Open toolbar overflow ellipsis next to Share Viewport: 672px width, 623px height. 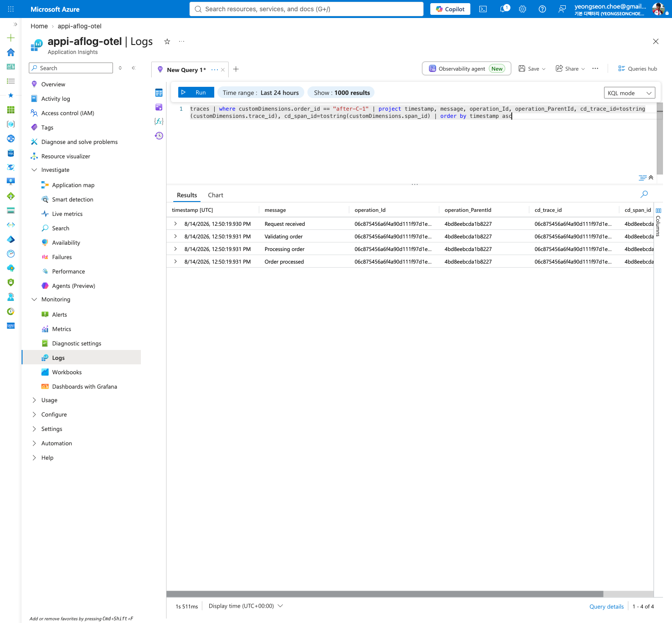pyautogui.click(x=595, y=68)
